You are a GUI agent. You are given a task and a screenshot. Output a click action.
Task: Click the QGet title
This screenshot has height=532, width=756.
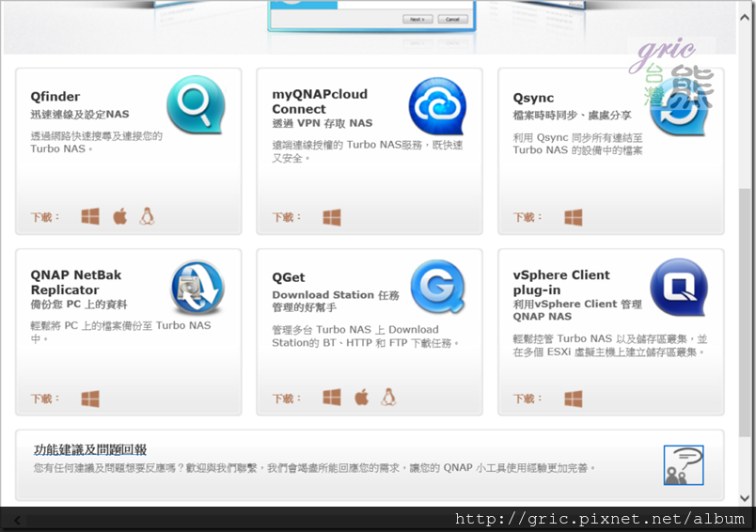289,277
